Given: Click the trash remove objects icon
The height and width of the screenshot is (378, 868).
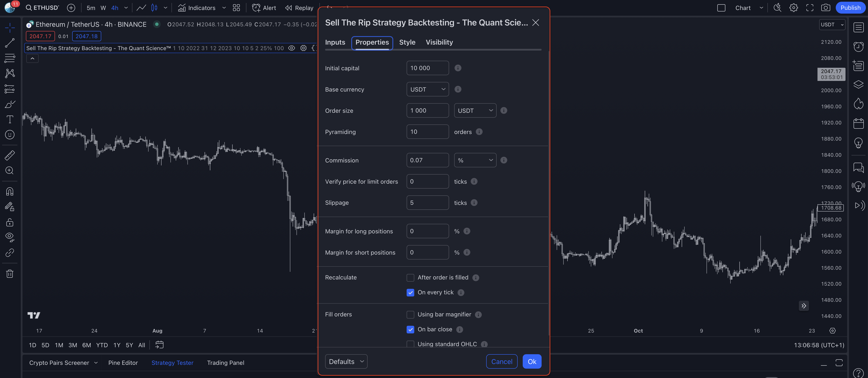Looking at the screenshot, I should click(x=10, y=274).
